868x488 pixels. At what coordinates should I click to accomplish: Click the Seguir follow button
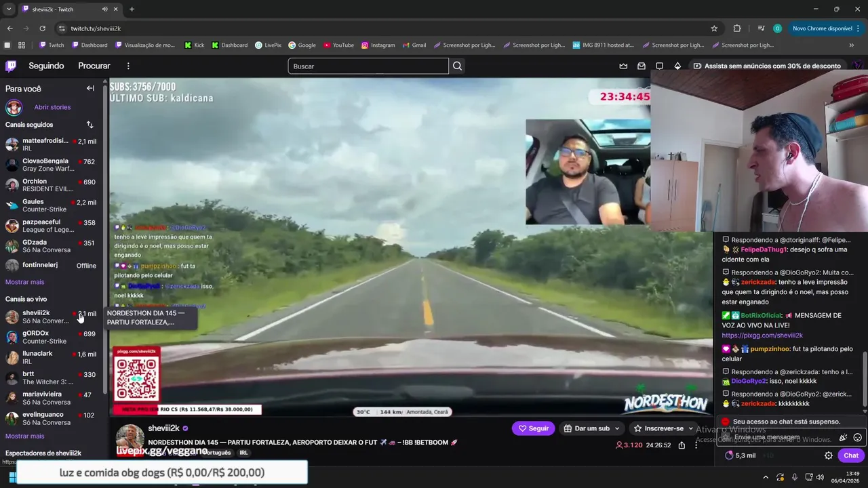click(533, 428)
